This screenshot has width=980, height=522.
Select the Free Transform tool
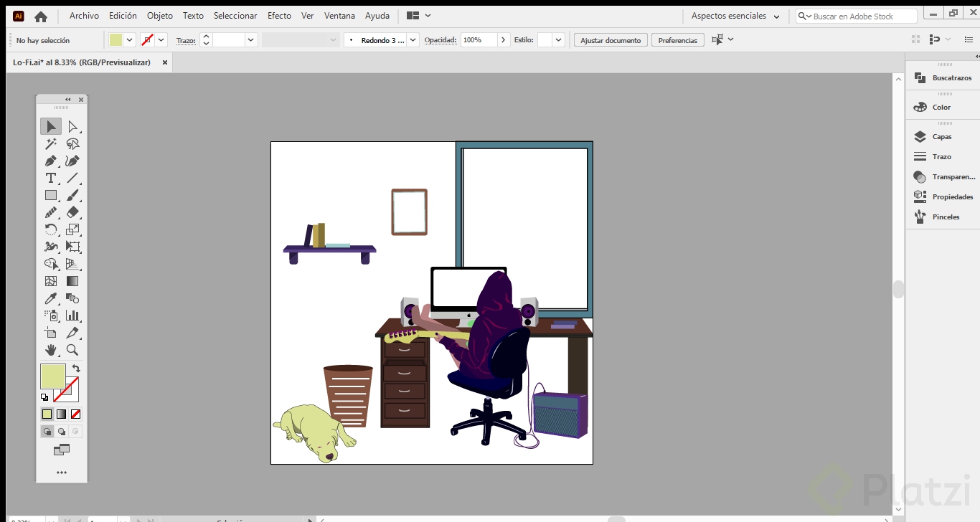pyautogui.click(x=72, y=247)
